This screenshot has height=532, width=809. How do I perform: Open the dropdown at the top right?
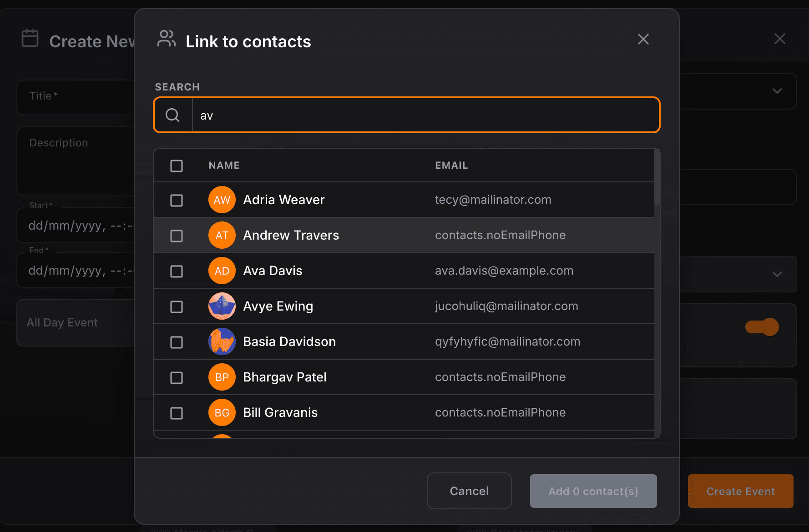pyautogui.click(x=777, y=91)
